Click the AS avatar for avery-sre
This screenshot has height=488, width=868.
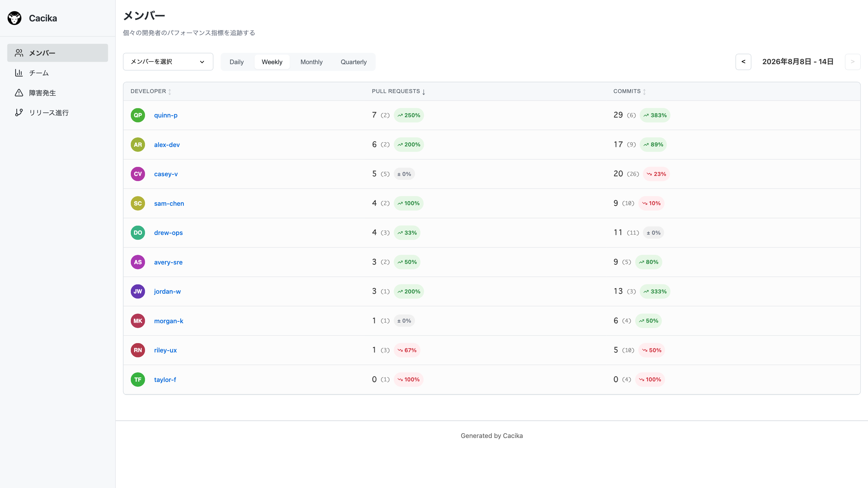pyautogui.click(x=138, y=262)
